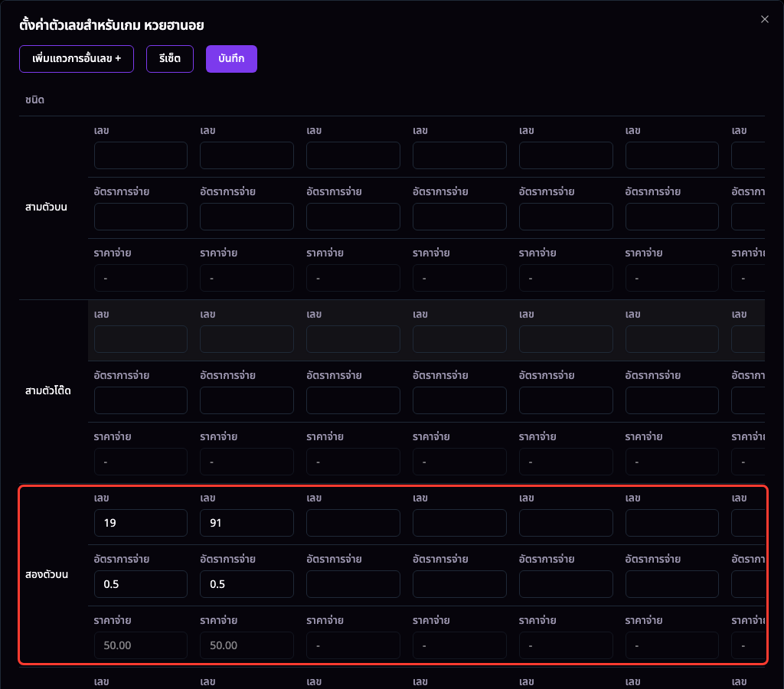Click the สองตัวบน row label
784x689 pixels.
tap(47, 574)
